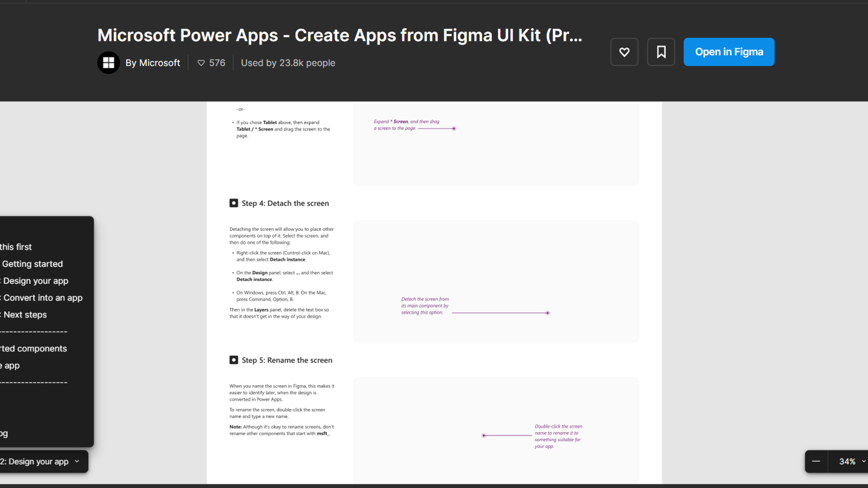Click the 'Right-click the screen (Control-click on Mac)' bullet
The width and height of the screenshot is (868, 488).
pos(283,256)
